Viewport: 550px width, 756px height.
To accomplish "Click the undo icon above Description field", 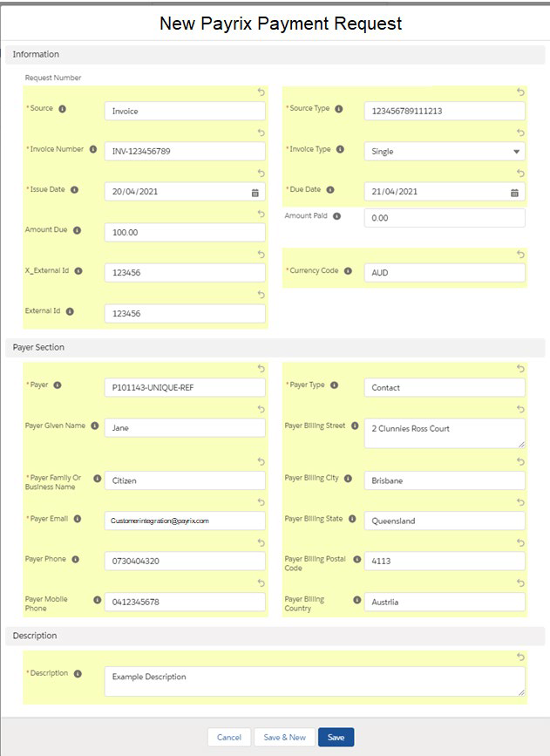I will 520,657.
